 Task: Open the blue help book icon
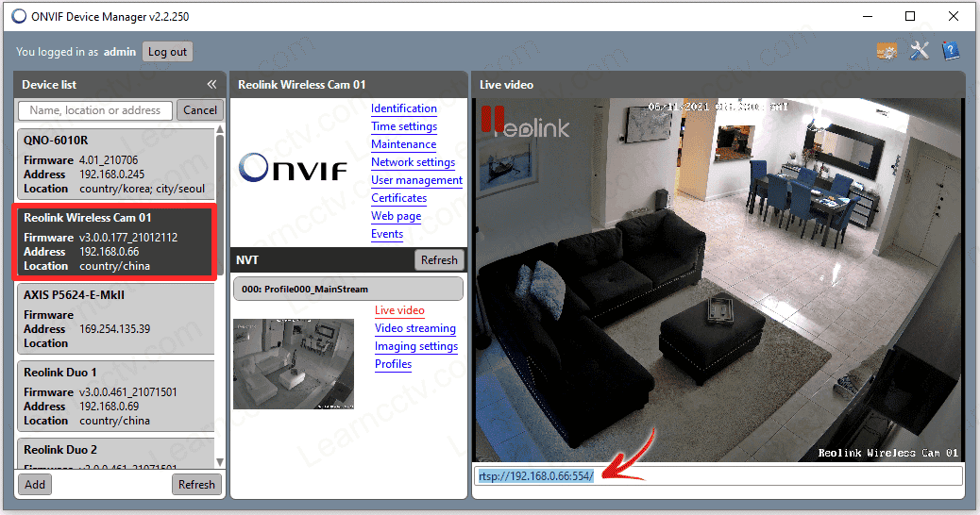[951, 51]
